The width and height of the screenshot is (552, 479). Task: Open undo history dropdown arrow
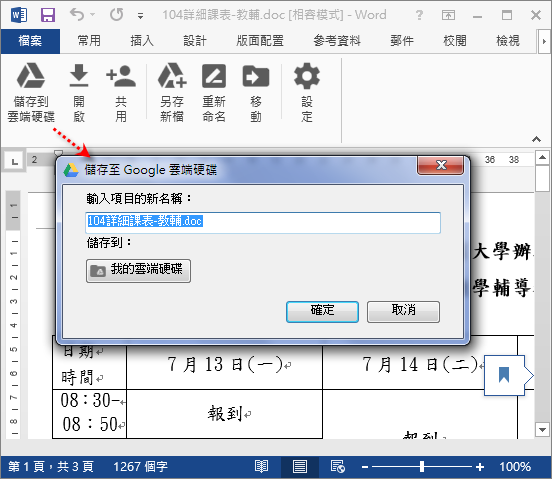point(93,15)
